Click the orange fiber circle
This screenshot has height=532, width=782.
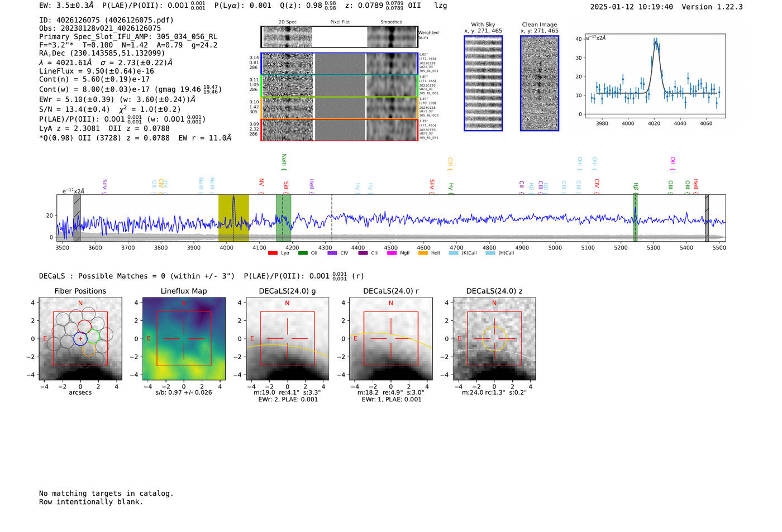coord(89,349)
